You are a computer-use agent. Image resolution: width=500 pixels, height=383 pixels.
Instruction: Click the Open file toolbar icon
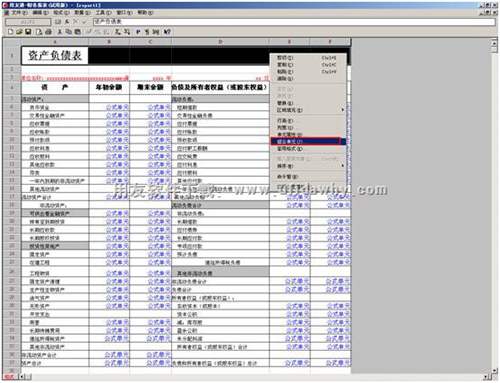click(19, 32)
